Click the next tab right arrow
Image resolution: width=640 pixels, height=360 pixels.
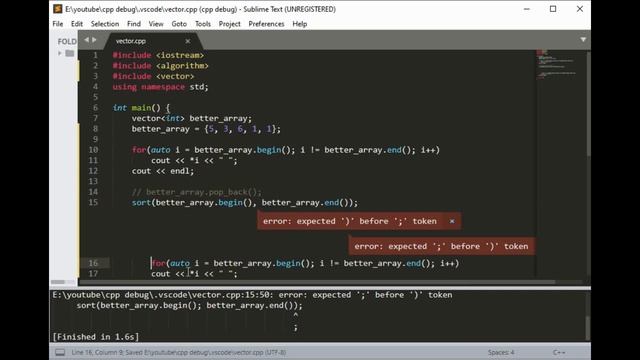[x=94, y=40]
